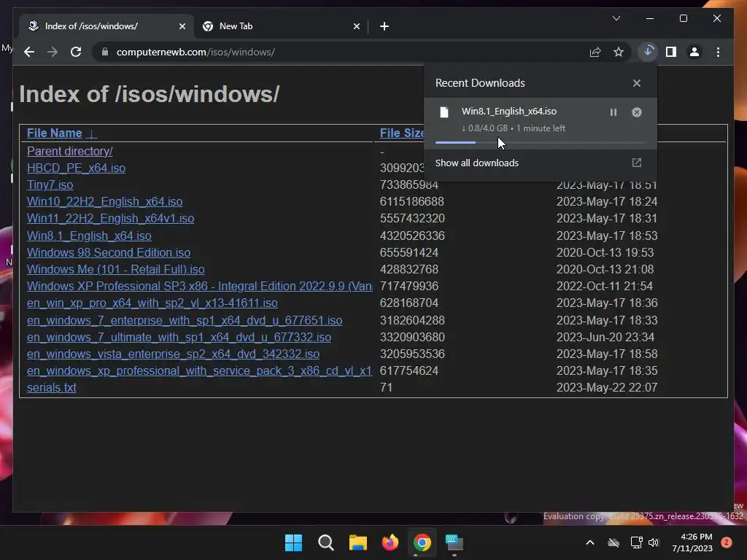Share this page using the share icon
This screenshot has width=747, height=560.
click(x=595, y=52)
